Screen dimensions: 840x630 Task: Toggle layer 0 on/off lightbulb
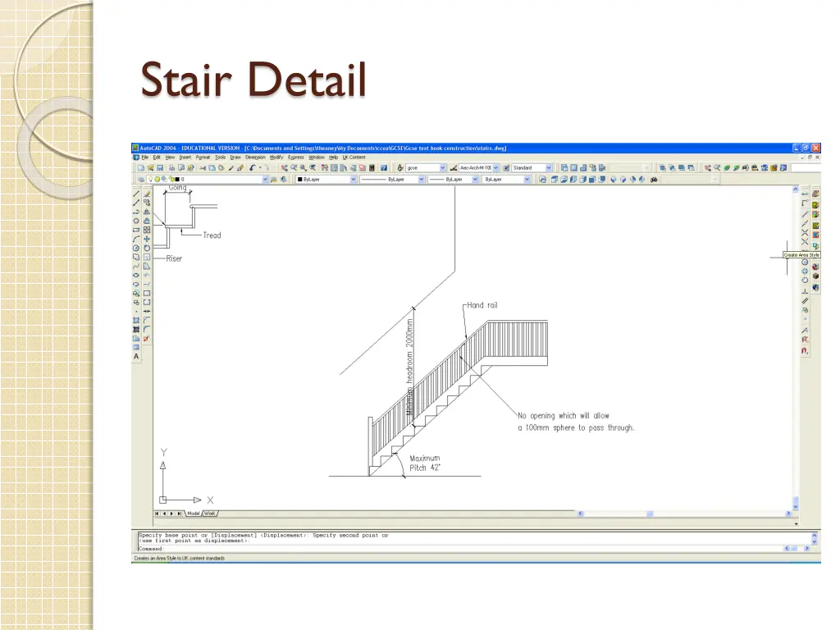pyautogui.click(x=151, y=180)
